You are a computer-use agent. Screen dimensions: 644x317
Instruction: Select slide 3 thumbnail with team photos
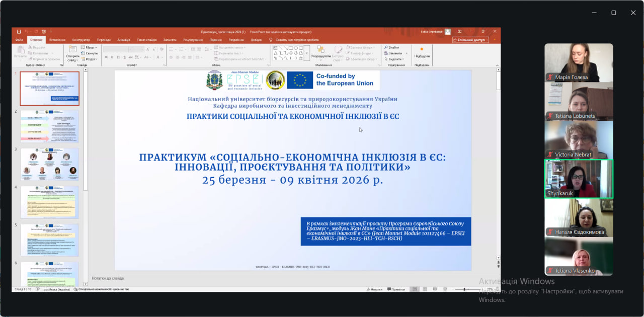point(49,164)
